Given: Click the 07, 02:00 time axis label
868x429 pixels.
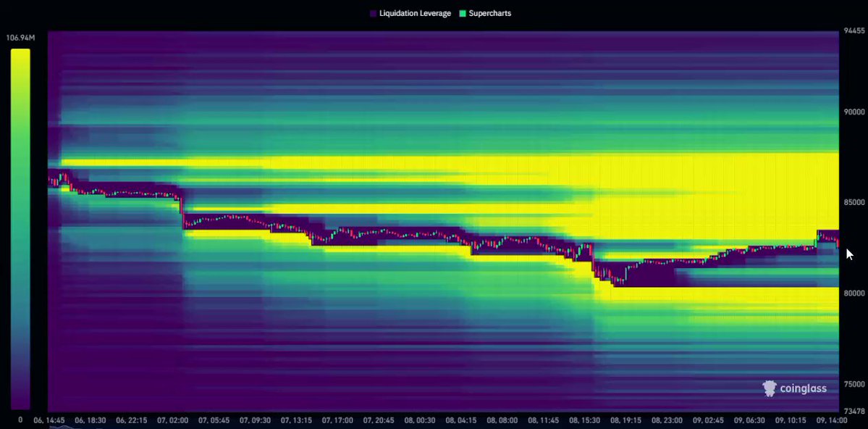Looking at the screenshot, I should pos(172,421).
